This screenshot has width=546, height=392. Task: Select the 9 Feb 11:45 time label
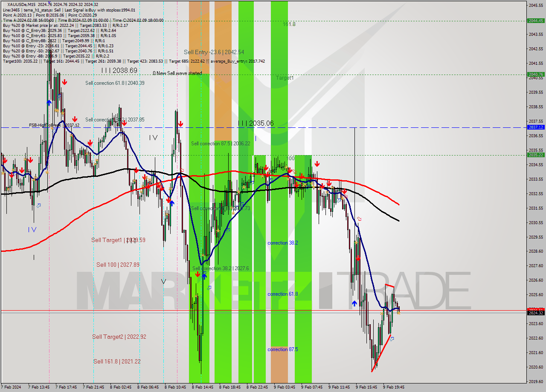[339, 387]
